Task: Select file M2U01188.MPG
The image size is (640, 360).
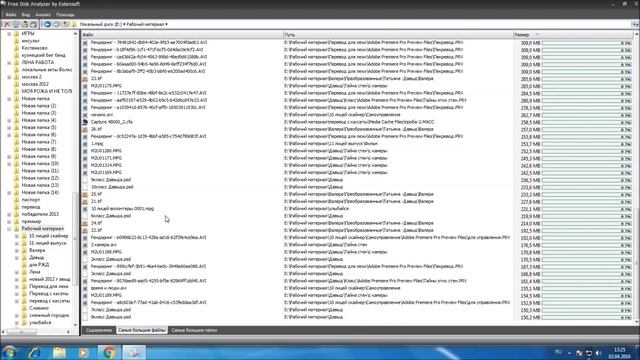Action: [106, 252]
